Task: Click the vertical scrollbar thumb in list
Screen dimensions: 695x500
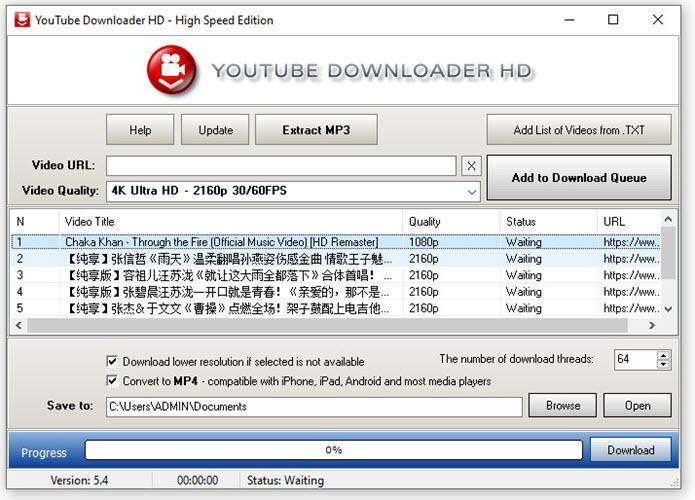Action: click(668, 253)
